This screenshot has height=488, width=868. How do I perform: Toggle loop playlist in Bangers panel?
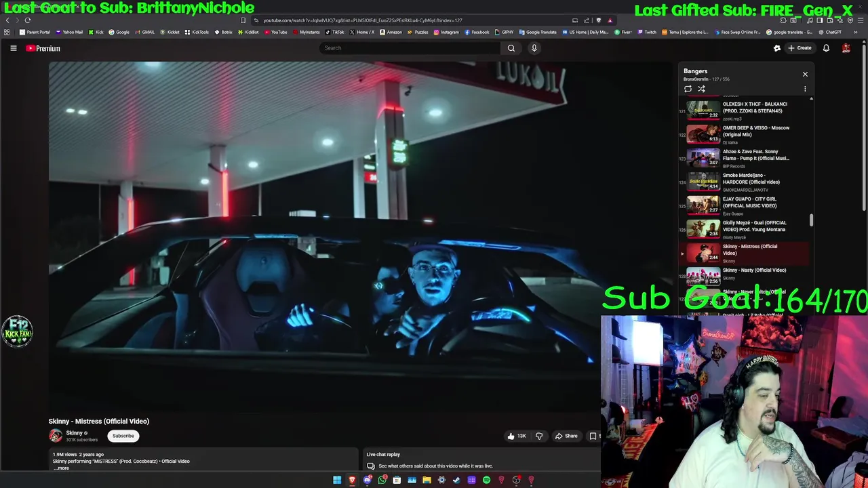[688, 89]
